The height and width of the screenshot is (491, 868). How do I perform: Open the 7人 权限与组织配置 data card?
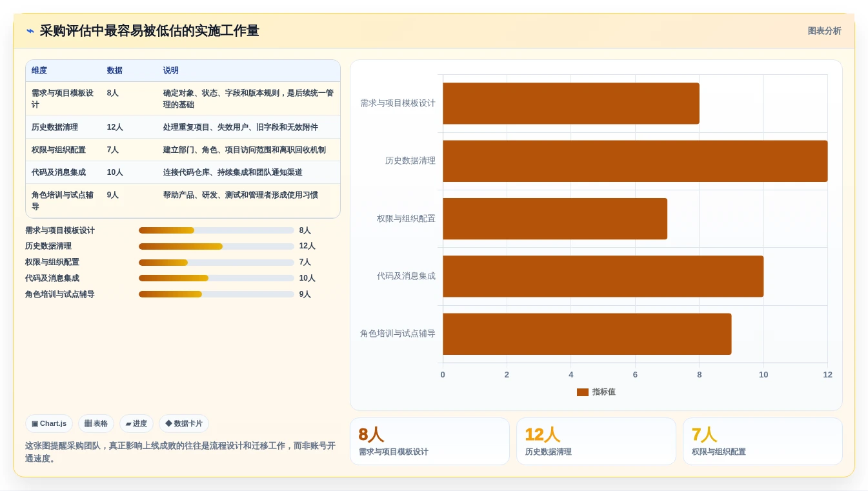point(763,441)
